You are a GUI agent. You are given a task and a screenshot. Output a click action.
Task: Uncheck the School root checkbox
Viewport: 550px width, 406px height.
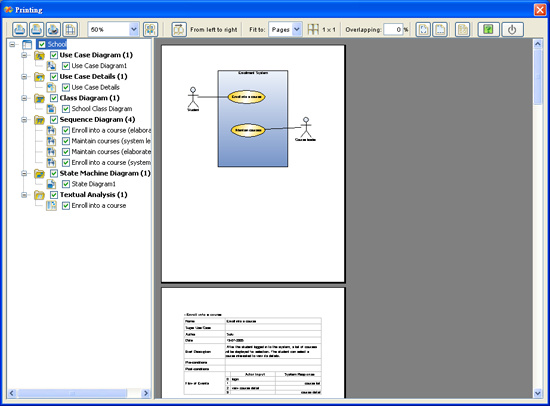tap(42, 44)
